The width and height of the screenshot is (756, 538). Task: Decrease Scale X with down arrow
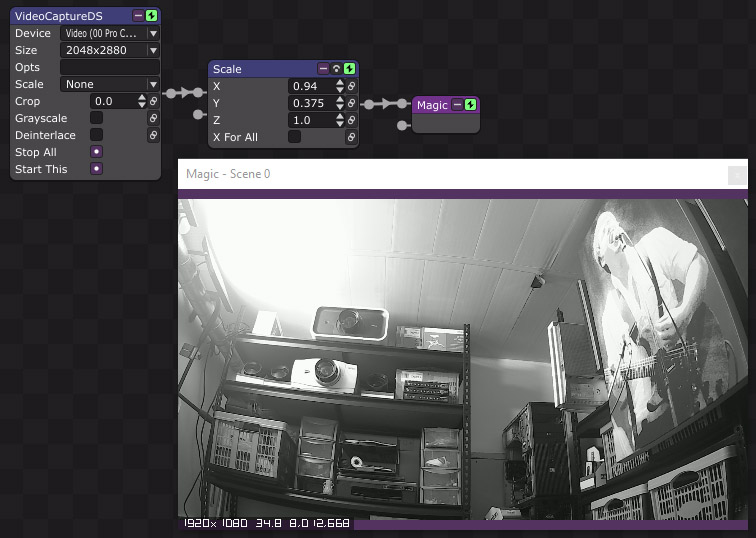[x=340, y=90]
